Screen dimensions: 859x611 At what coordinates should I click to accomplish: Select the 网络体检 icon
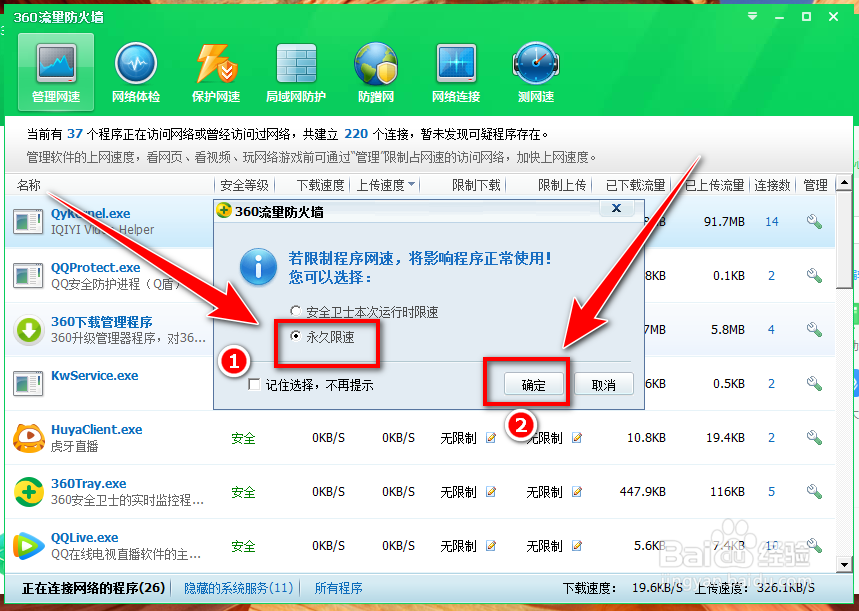(135, 70)
